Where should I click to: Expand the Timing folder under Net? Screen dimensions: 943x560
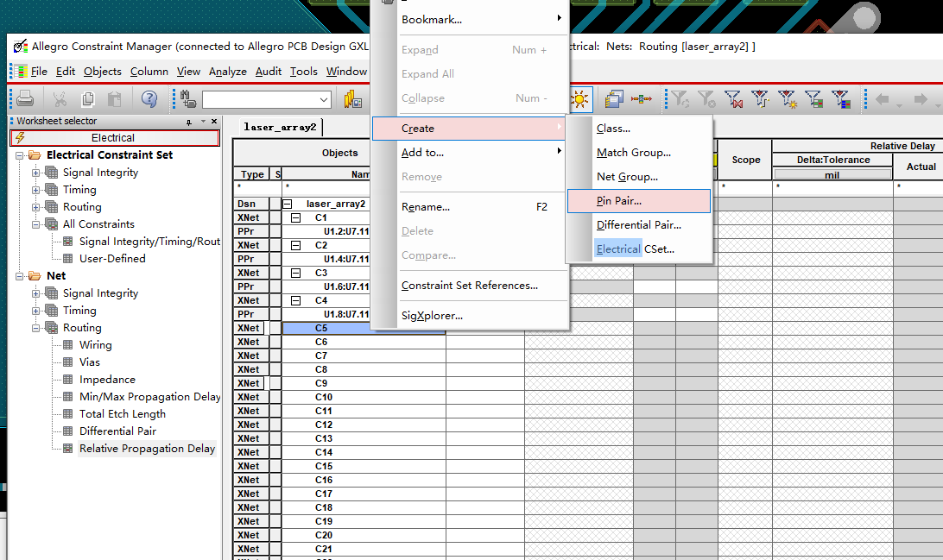click(x=36, y=311)
